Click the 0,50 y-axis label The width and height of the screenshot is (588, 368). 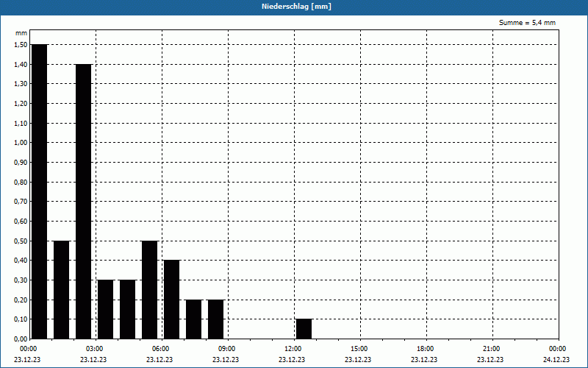[21, 241]
